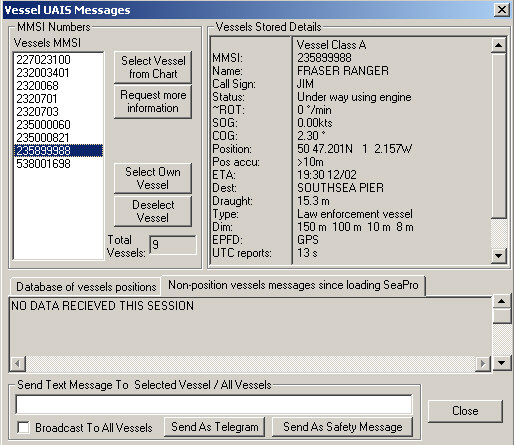Click right arrow of horizontal messages scrollbar
The height and width of the screenshot is (445, 514).
(x=483, y=363)
